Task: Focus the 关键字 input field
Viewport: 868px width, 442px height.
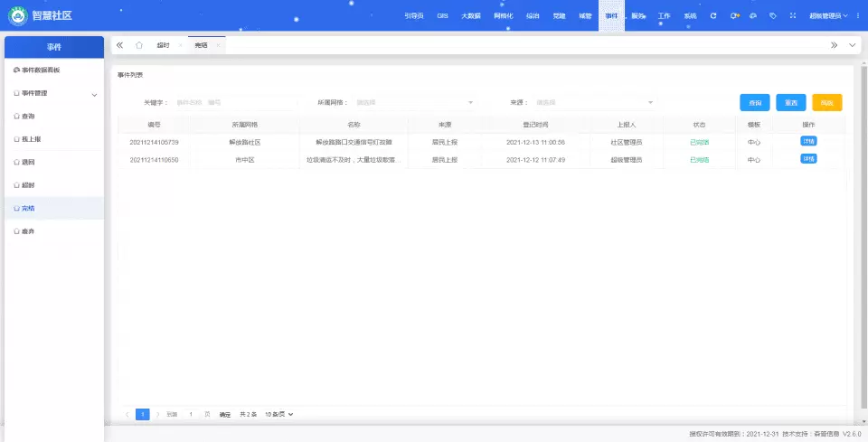Action: click(235, 102)
